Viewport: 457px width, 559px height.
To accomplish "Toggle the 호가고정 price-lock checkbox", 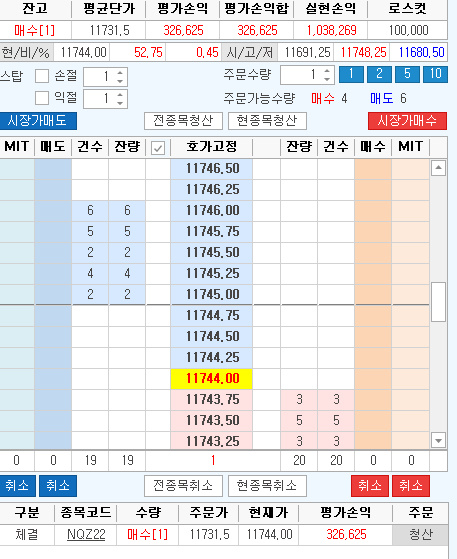I will (158, 148).
